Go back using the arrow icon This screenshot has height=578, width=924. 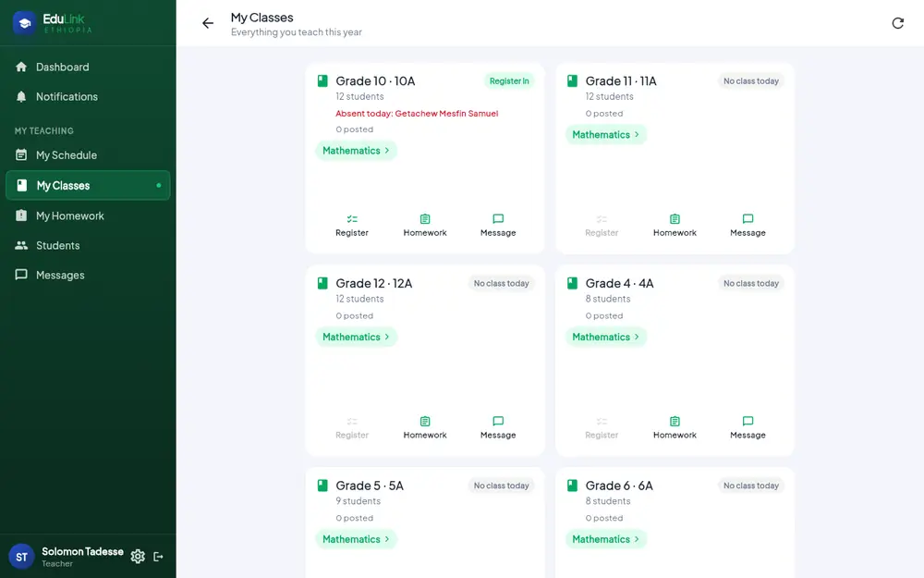tap(208, 23)
